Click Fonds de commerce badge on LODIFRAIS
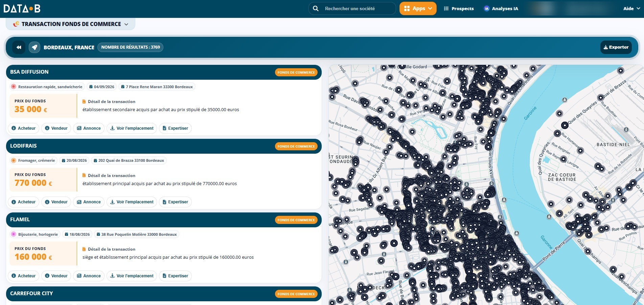Image resolution: width=644 pixels, height=305 pixels. pyautogui.click(x=296, y=146)
